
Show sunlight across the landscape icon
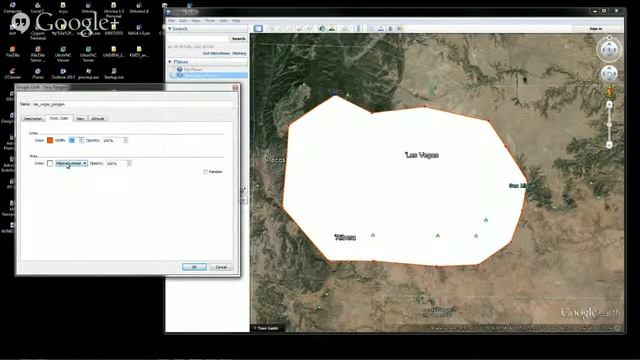(x=332, y=29)
